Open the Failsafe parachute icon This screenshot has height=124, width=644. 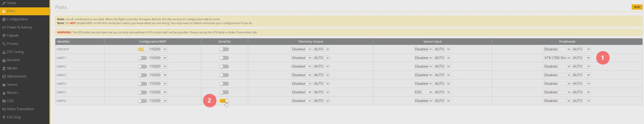[4, 36]
